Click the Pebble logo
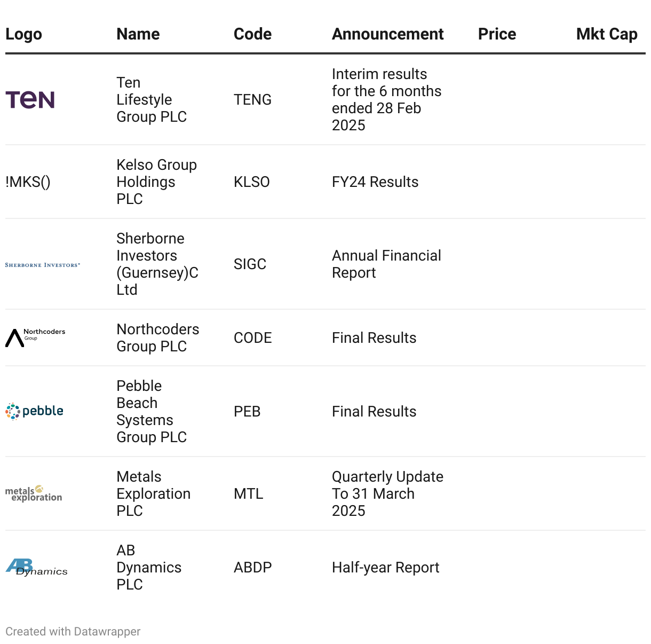The width and height of the screenshot is (651, 644). click(x=35, y=411)
